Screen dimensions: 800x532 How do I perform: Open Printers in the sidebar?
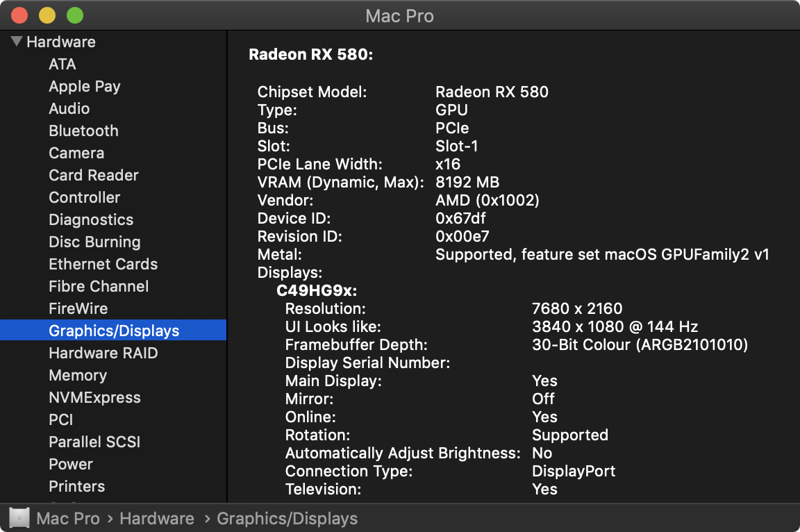(77, 486)
